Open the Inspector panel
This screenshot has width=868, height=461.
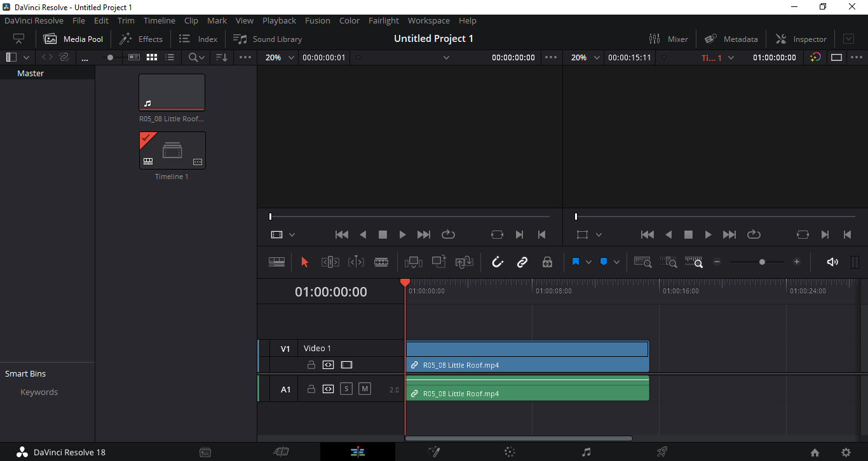(801, 39)
